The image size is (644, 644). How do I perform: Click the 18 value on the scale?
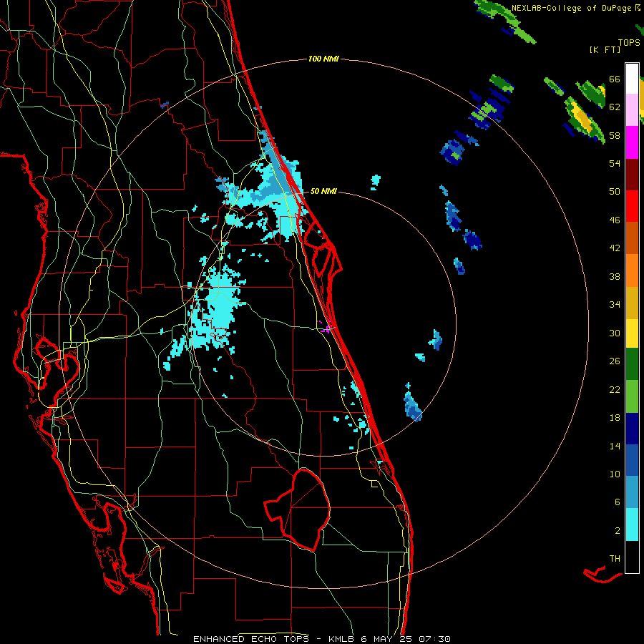(615, 418)
